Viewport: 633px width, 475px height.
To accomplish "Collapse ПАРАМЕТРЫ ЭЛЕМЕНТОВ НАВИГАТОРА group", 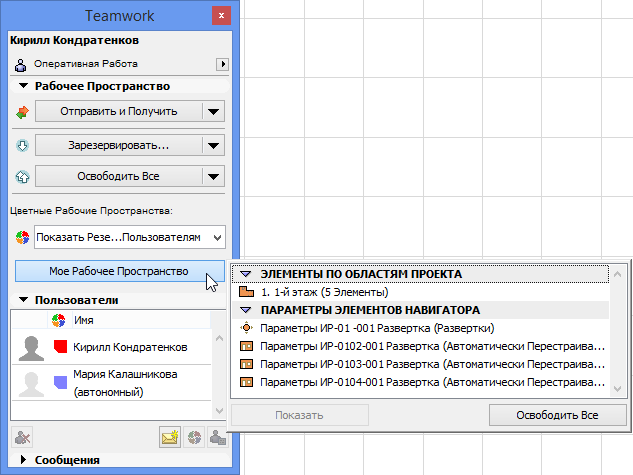I will (245, 310).
